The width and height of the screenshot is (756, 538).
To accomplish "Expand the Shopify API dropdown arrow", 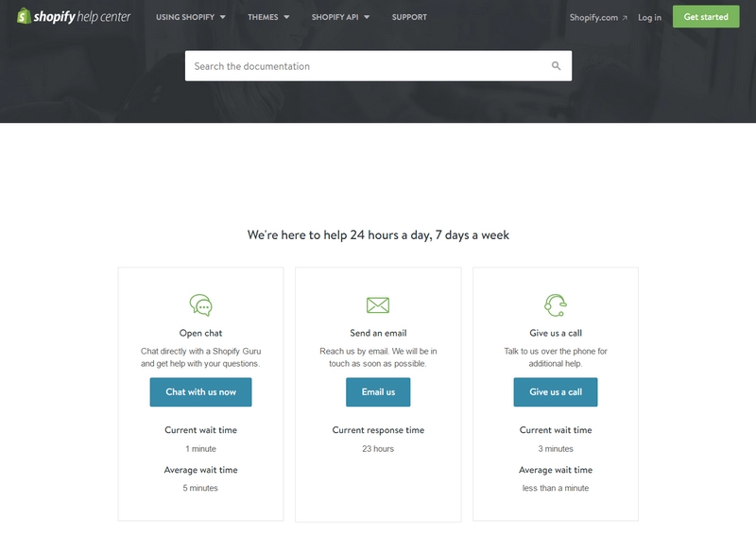I will 367,17.
